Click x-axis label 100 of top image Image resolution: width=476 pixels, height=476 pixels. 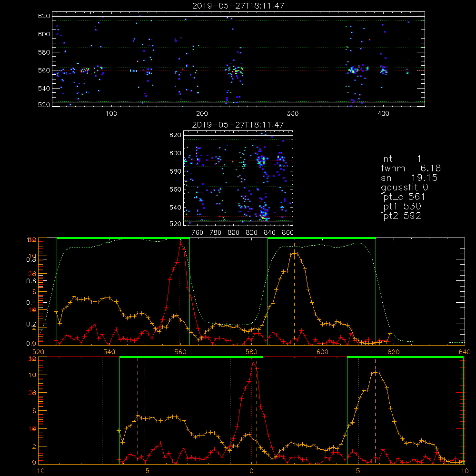(x=111, y=114)
